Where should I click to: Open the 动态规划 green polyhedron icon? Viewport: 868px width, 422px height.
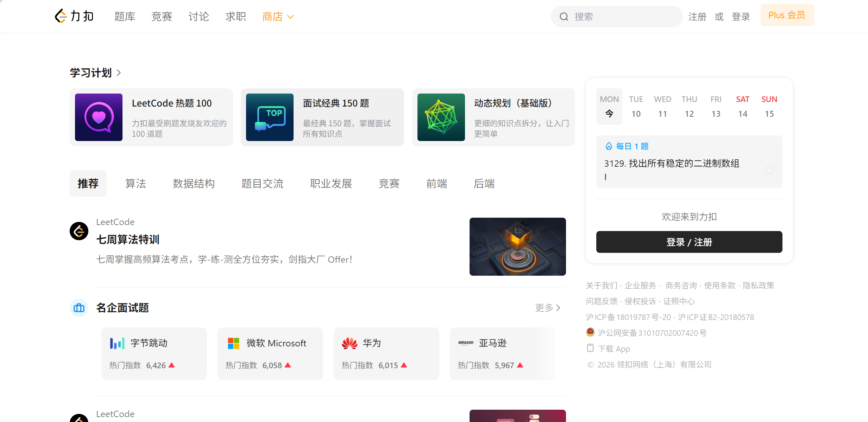pos(441,117)
